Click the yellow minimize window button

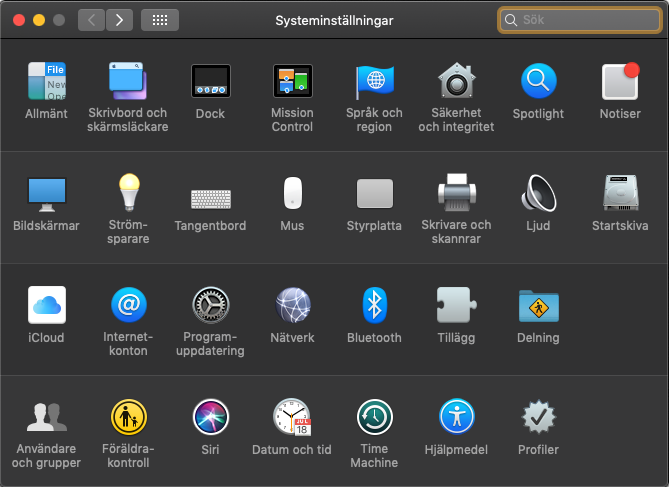[x=39, y=20]
